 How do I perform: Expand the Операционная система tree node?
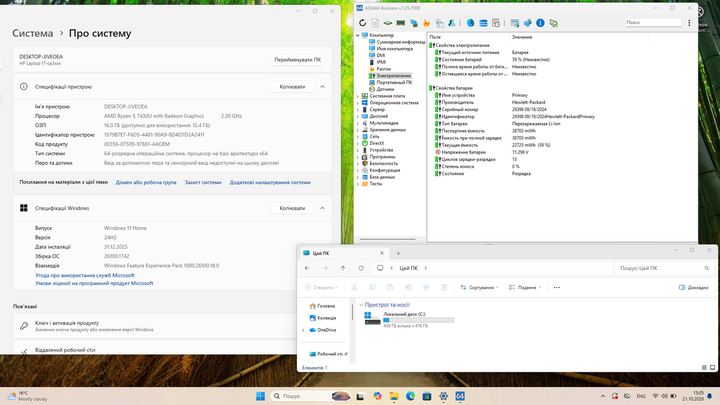[358, 103]
